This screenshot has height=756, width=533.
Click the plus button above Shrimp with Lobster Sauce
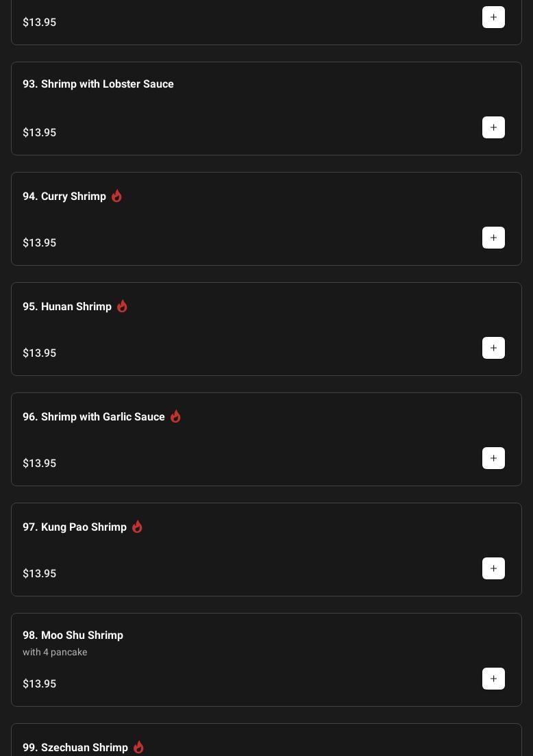[x=493, y=17]
